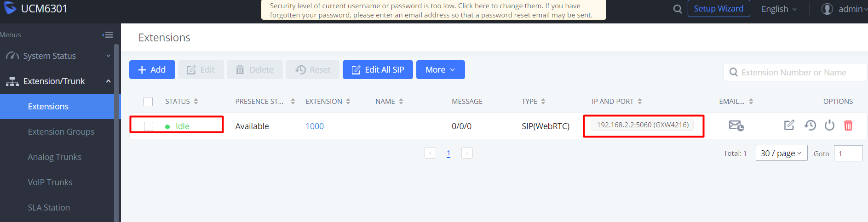
Task: Click the reboot power icon for extension 1000
Action: pos(829,125)
